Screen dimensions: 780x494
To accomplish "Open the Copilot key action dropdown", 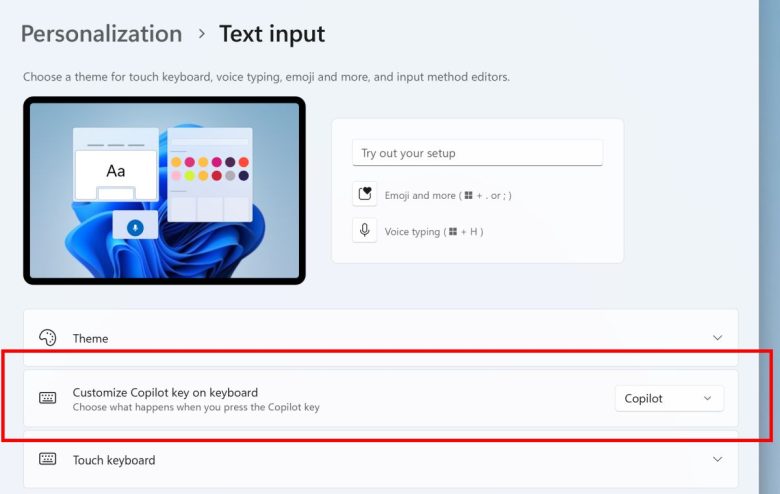I will pos(669,398).
